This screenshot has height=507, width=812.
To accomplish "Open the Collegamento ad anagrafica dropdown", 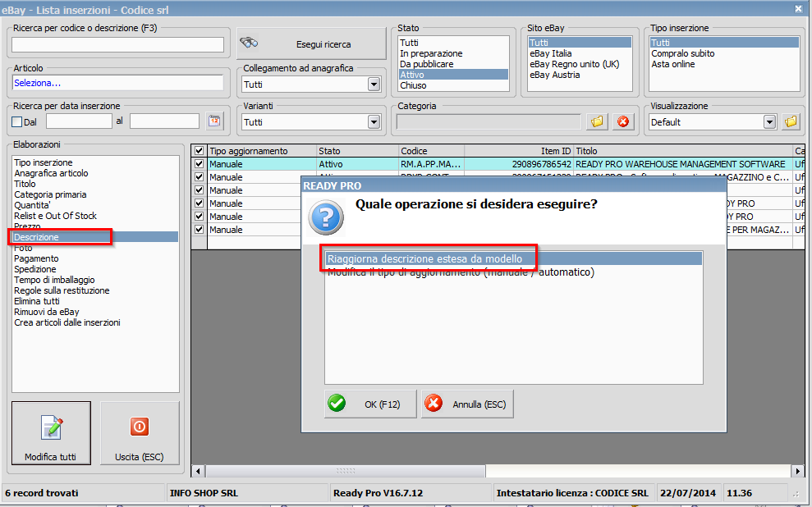I will (x=374, y=84).
